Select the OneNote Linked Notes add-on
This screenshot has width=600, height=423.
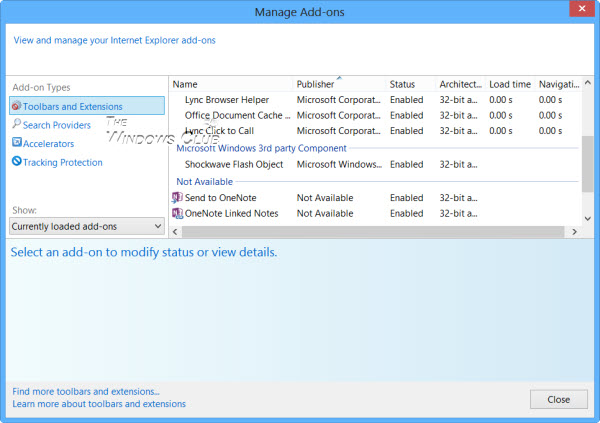point(376,213)
